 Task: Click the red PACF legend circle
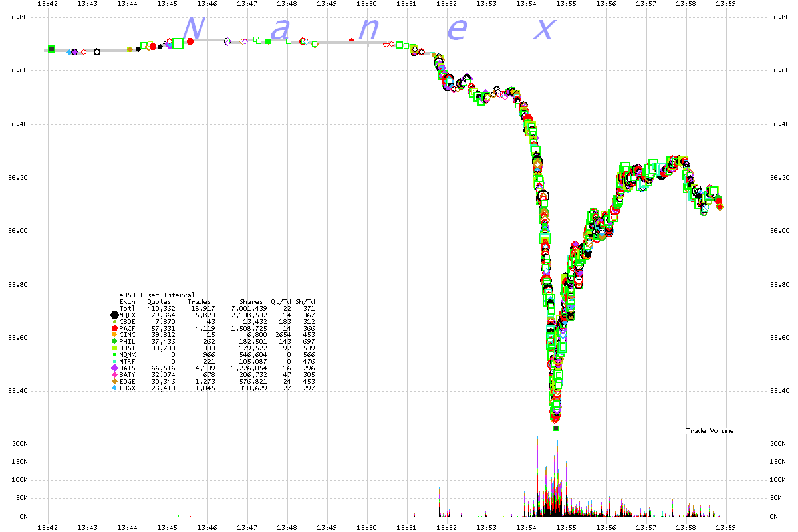pyautogui.click(x=114, y=329)
